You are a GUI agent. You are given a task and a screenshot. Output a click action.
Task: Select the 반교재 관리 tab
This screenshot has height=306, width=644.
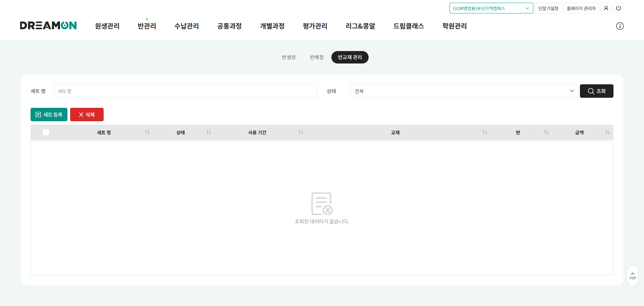tap(350, 57)
